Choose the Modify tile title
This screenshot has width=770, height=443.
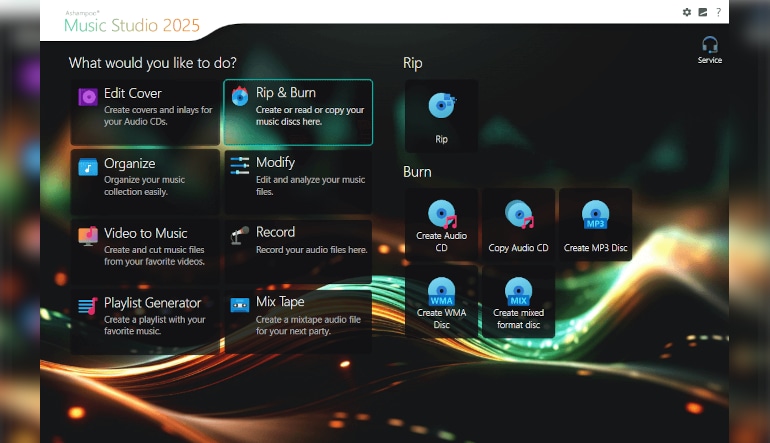(x=275, y=163)
